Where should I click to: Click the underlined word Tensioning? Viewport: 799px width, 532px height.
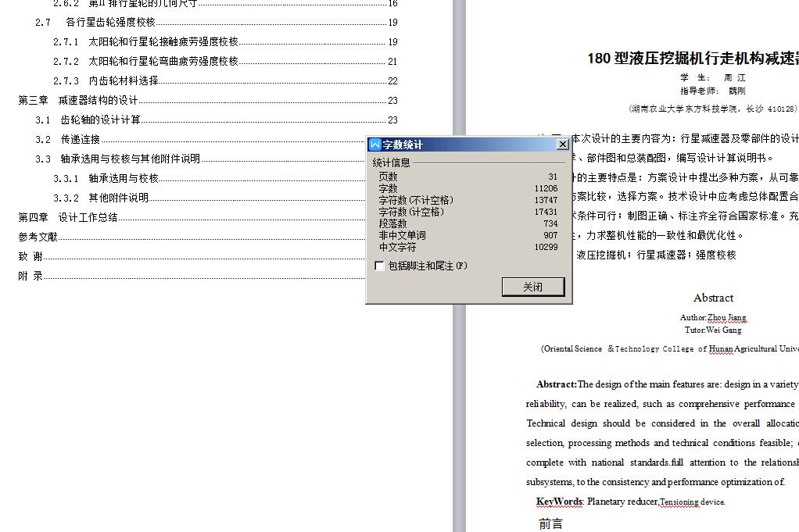(x=679, y=502)
